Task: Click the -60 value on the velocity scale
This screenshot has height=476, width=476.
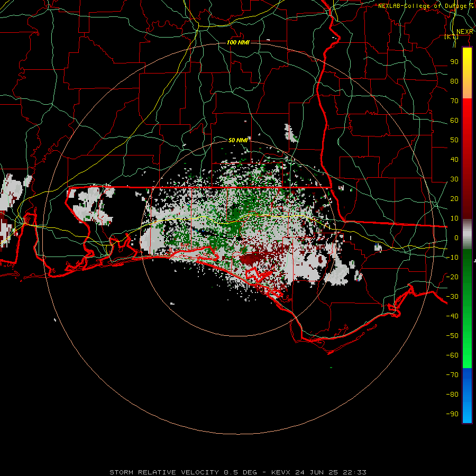Action: [x=452, y=355]
